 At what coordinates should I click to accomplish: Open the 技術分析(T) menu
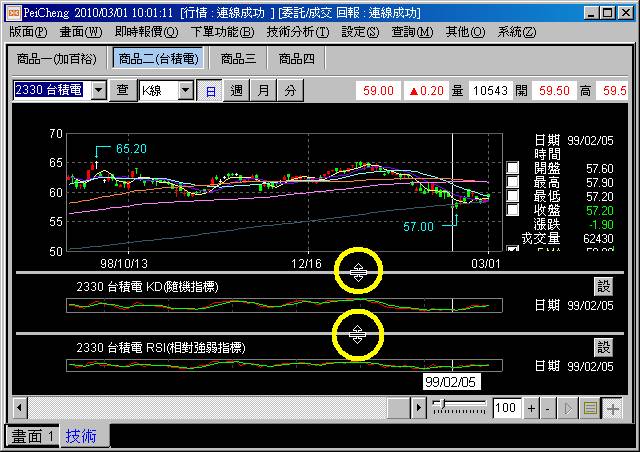tap(298, 31)
